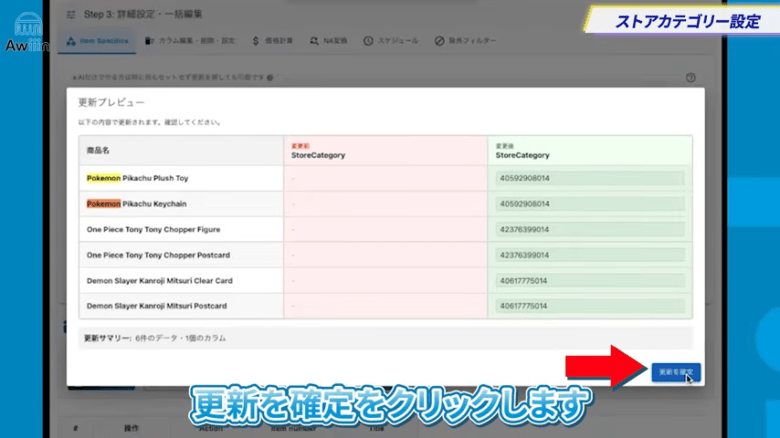Click the カラム編集 tab icon
This screenshot has width=780, height=438.
(149, 41)
